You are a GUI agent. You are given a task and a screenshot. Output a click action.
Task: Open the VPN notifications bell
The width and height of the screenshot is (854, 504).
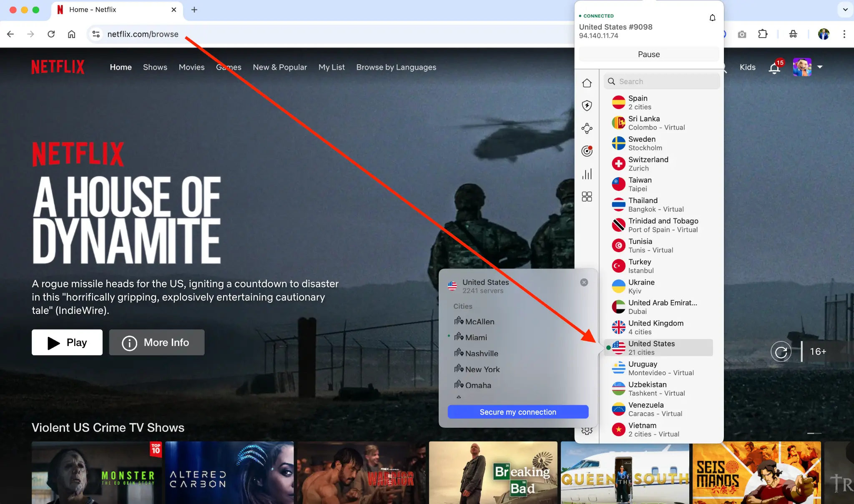(x=712, y=18)
